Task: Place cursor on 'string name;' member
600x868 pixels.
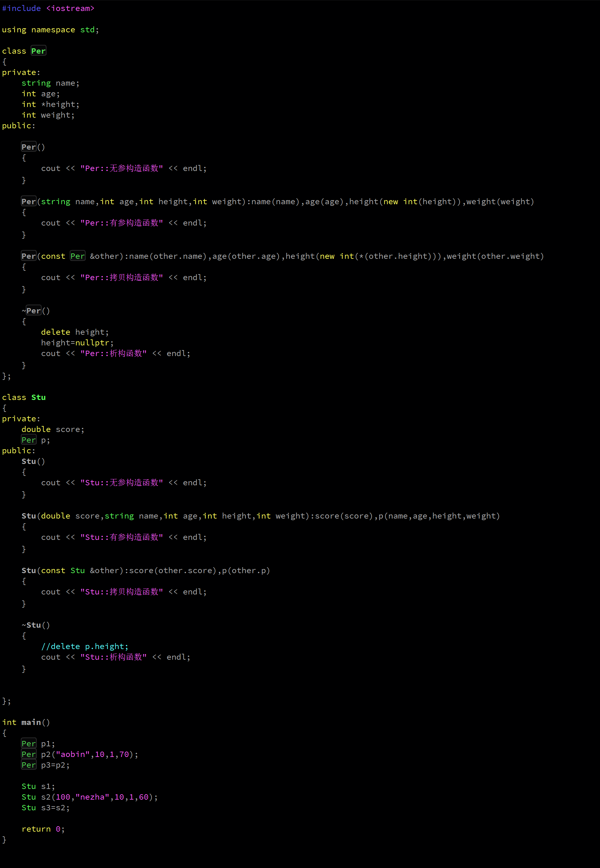Action: tap(50, 83)
